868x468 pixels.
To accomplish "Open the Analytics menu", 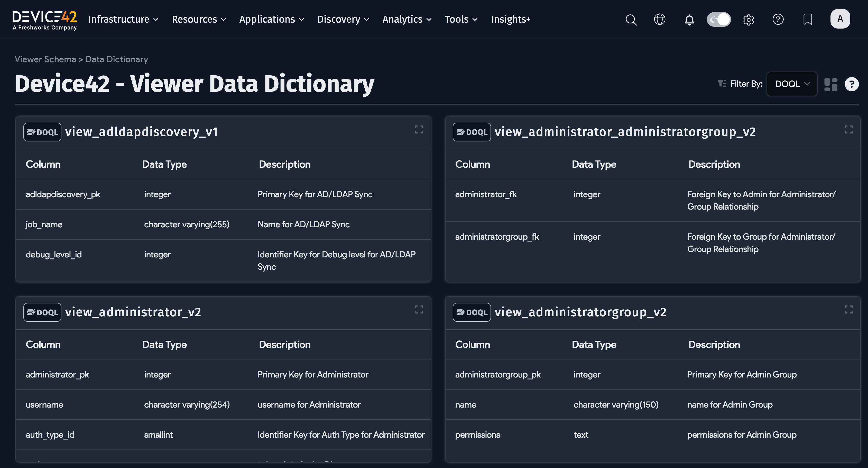I will 407,20.
